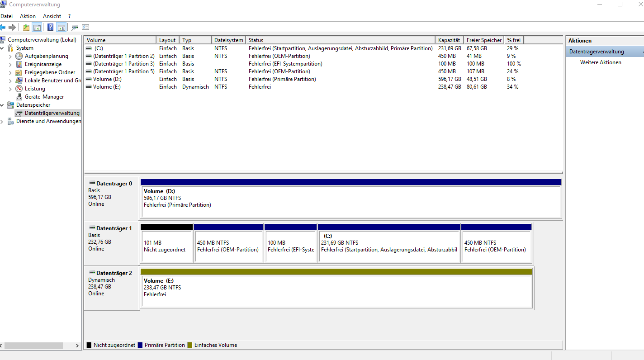
Task: Toggle the show/hide console tree icon
Action: click(37, 27)
